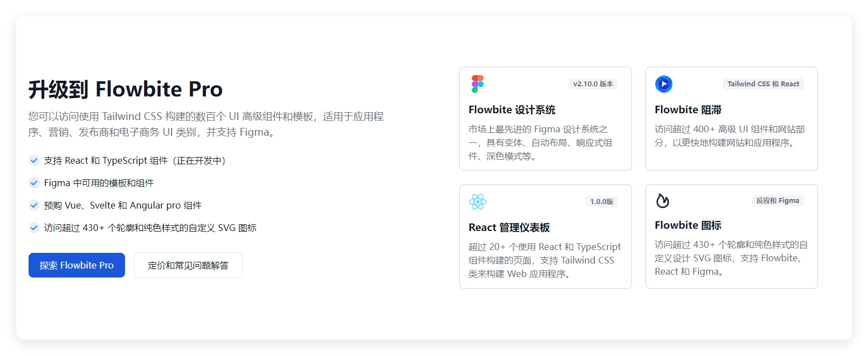
Task: Click checkmark icon beside Figma 中可用的模板和组件
Action: [x=34, y=183]
